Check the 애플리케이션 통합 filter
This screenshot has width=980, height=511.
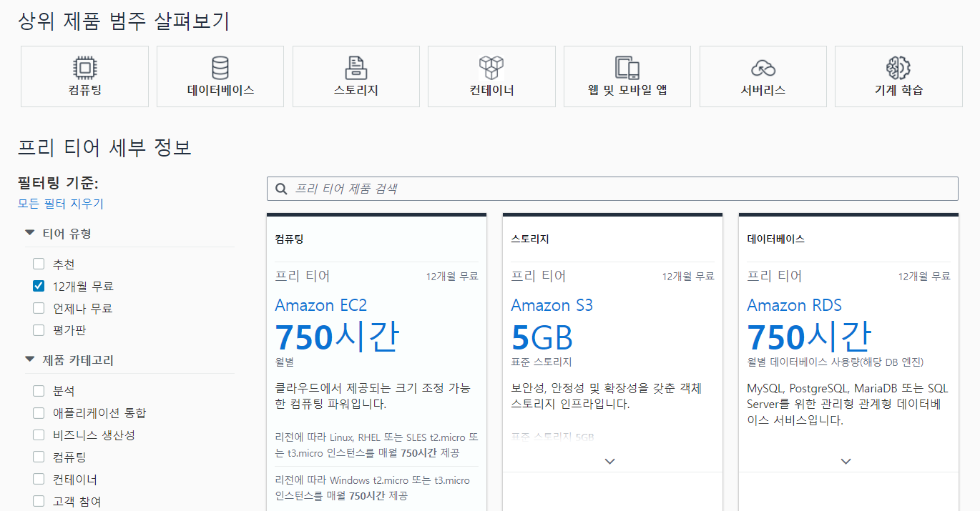pos(39,413)
